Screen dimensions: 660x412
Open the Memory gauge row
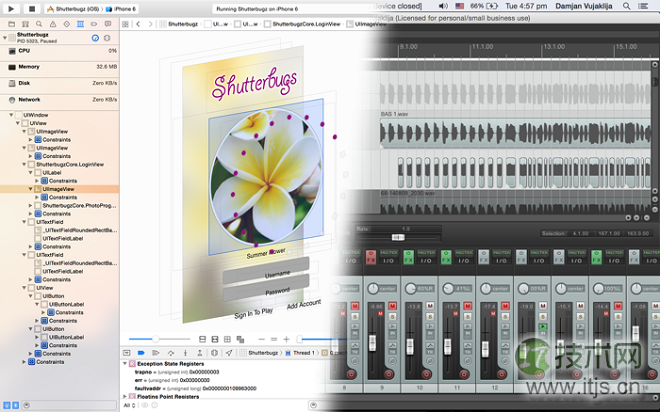coord(59,67)
